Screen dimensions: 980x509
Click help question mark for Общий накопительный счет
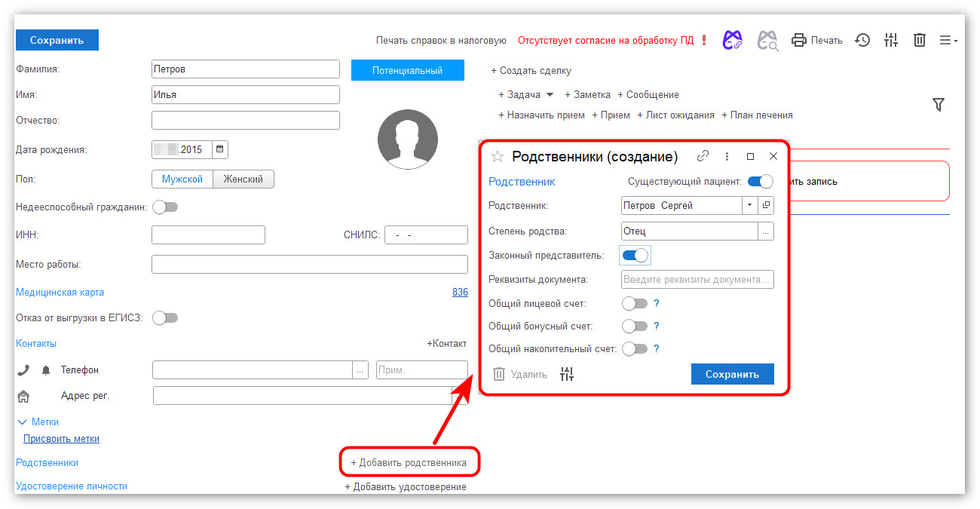coord(657,349)
